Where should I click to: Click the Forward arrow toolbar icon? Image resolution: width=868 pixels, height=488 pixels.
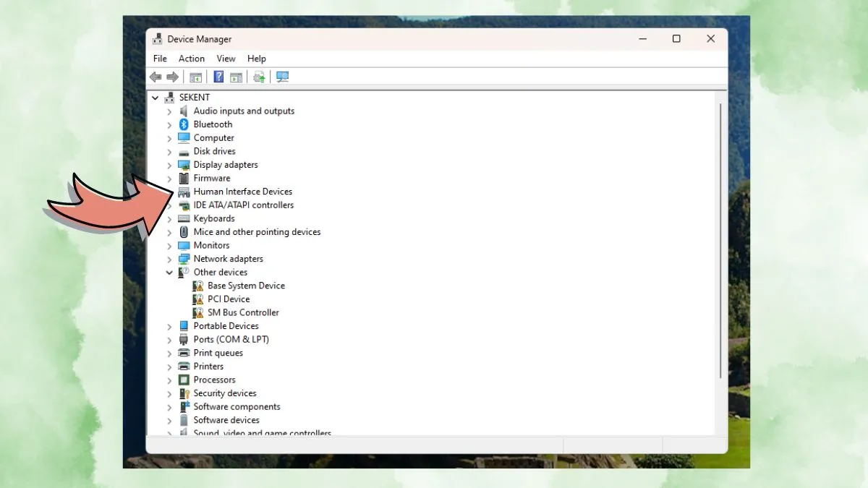tap(172, 77)
